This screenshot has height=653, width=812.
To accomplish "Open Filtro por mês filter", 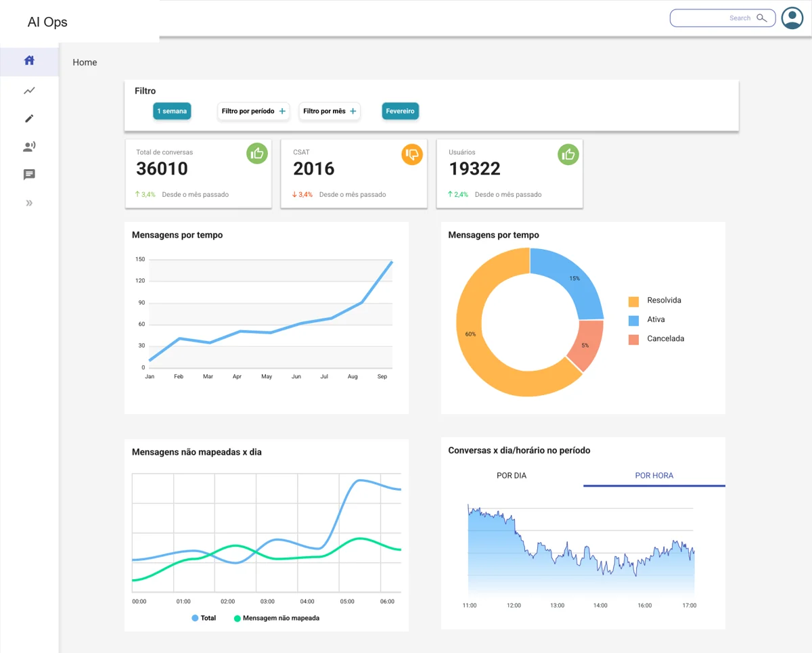I will [330, 111].
